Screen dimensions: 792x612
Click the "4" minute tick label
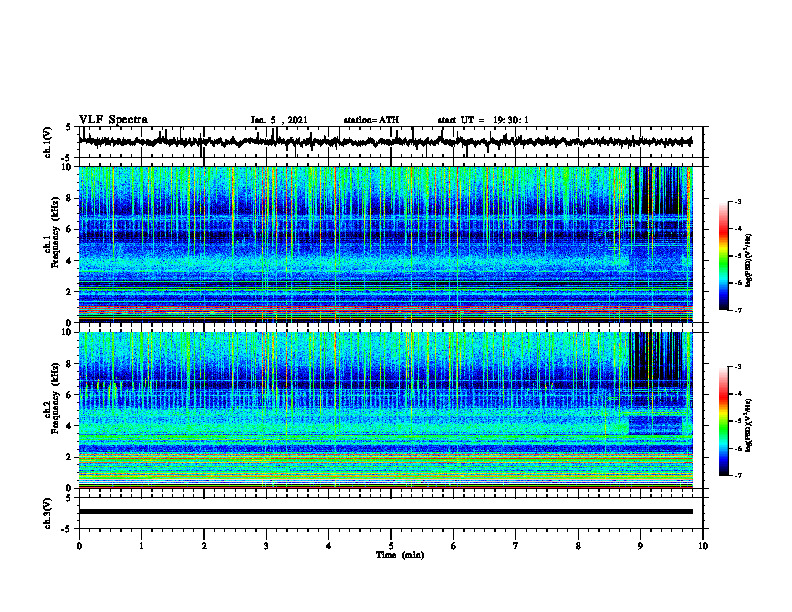pos(329,546)
